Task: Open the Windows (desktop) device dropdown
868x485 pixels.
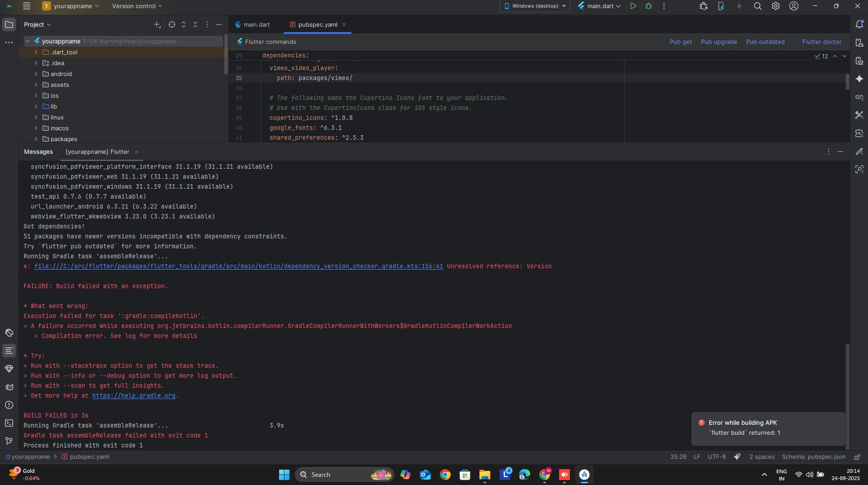Action: [x=535, y=6]
